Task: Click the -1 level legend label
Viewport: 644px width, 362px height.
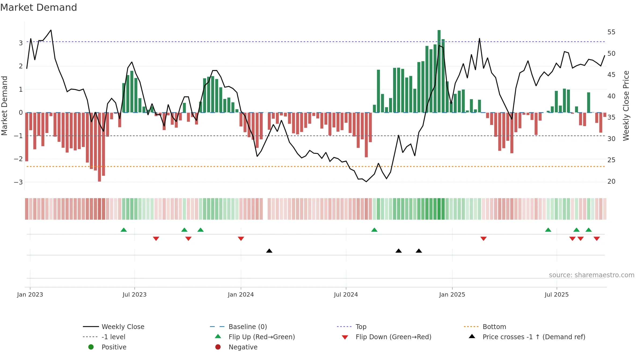Action: click(x=114, y=337)
